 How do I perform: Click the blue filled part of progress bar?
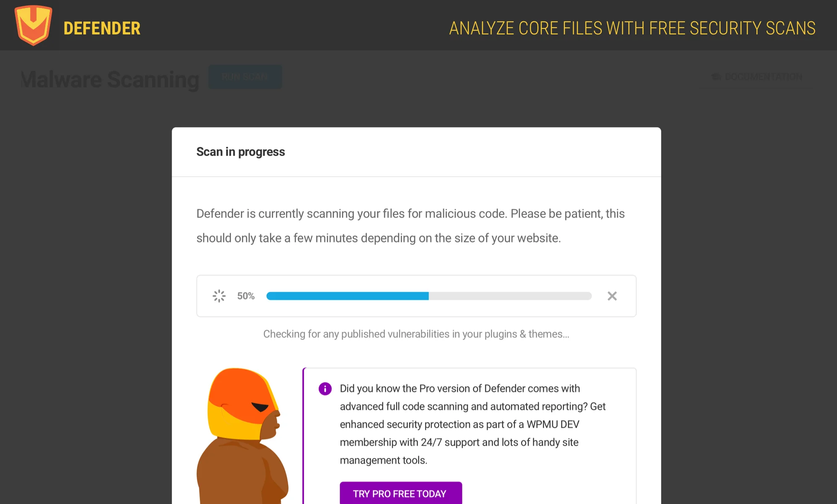[x=347, y=296]
